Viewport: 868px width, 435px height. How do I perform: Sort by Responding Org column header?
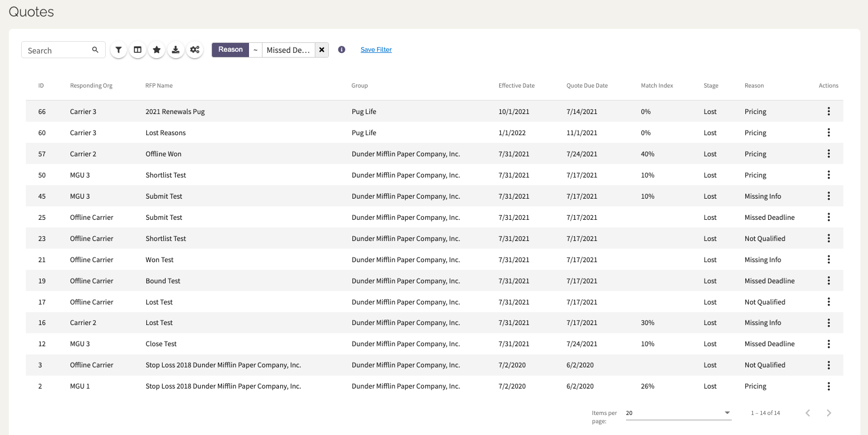click(x=91, y=86)
